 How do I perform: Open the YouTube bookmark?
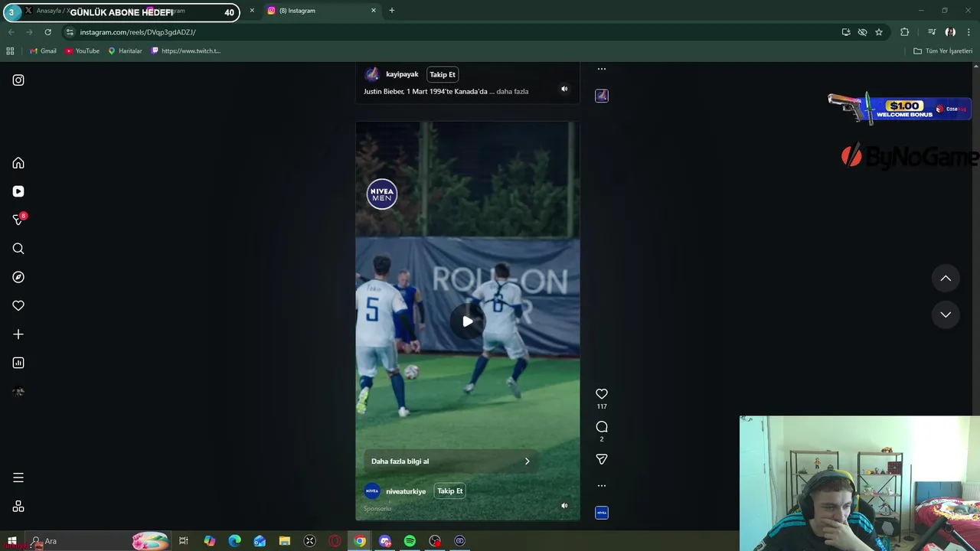pos(82,51)
